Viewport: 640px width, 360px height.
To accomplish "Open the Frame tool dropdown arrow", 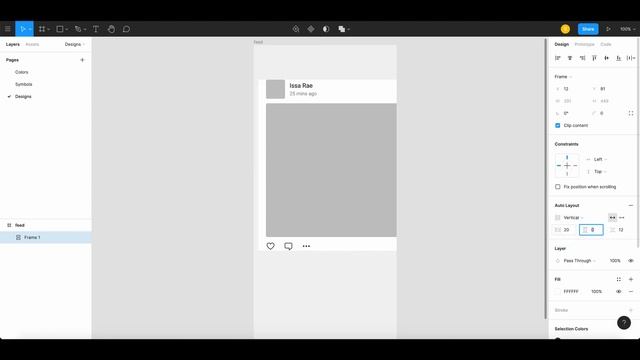I will tap(49, 29).
